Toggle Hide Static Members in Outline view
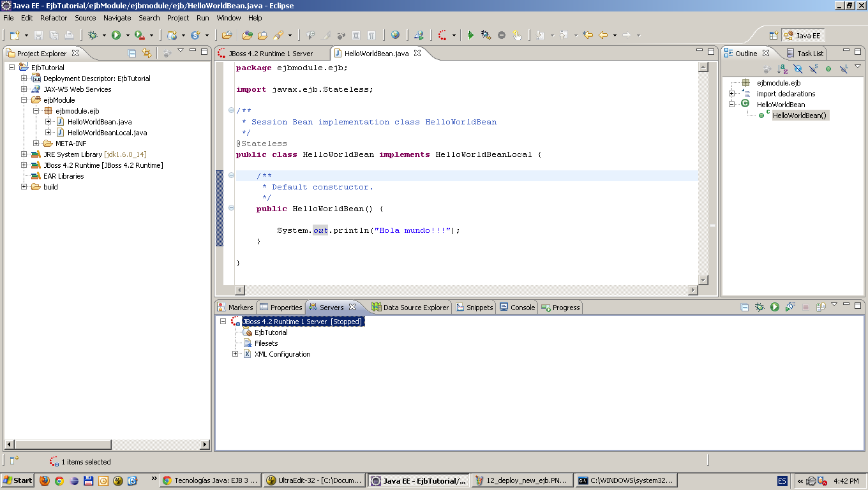Screen dimensions: 868x490 [813, 67]
